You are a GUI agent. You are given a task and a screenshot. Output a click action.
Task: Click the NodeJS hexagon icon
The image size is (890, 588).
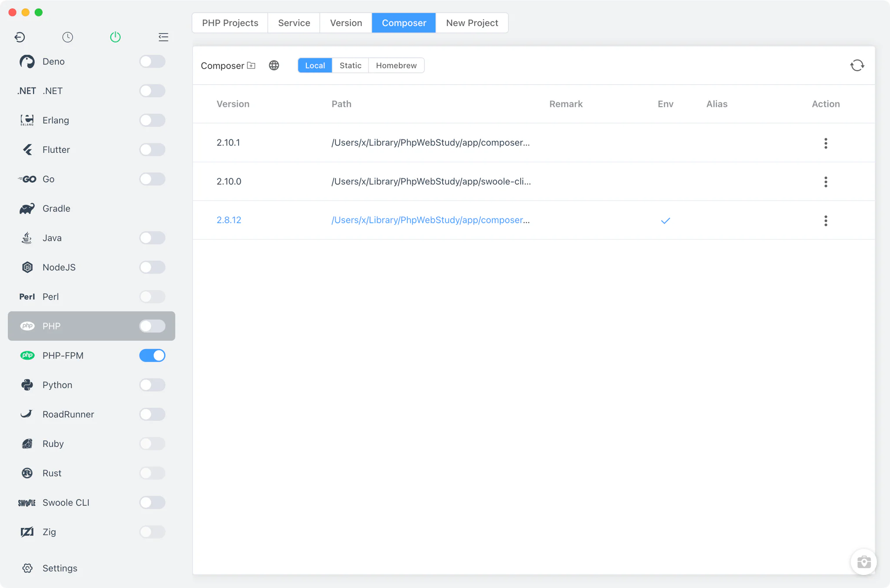click(x=27, y=268)
